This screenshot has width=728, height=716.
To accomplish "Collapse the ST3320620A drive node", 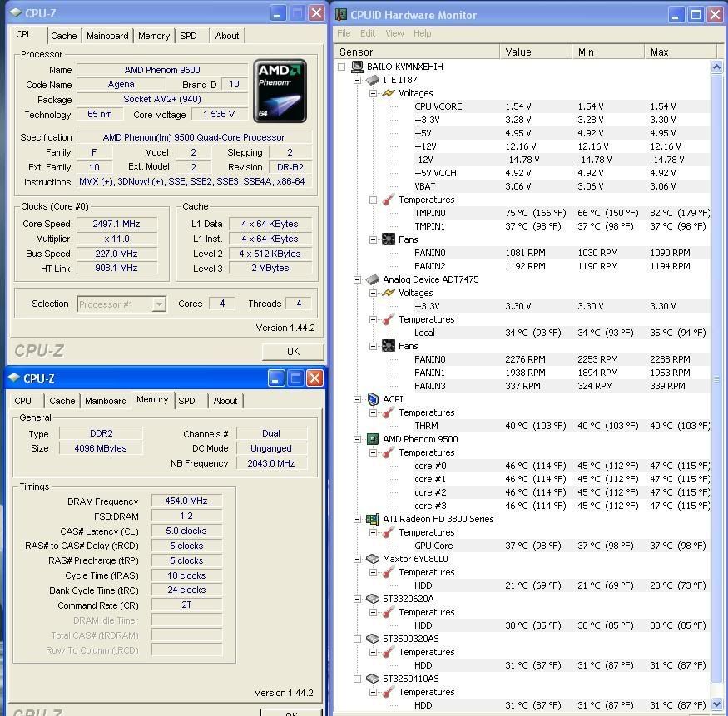I will (357, 599).
